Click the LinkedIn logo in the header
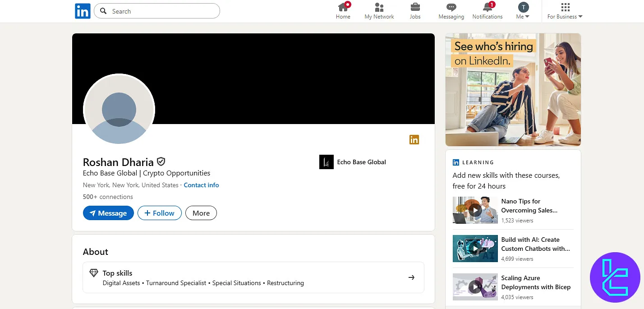Screen dimensions: 644x309 83,11
